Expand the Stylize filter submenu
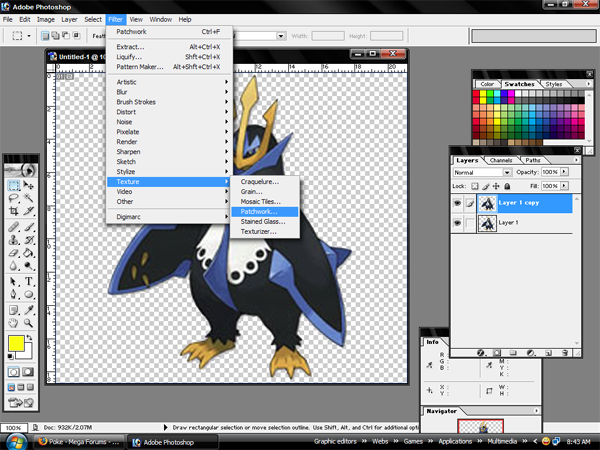Image resolution: width=600 pixels, height=450 pixels. [169, 171]
